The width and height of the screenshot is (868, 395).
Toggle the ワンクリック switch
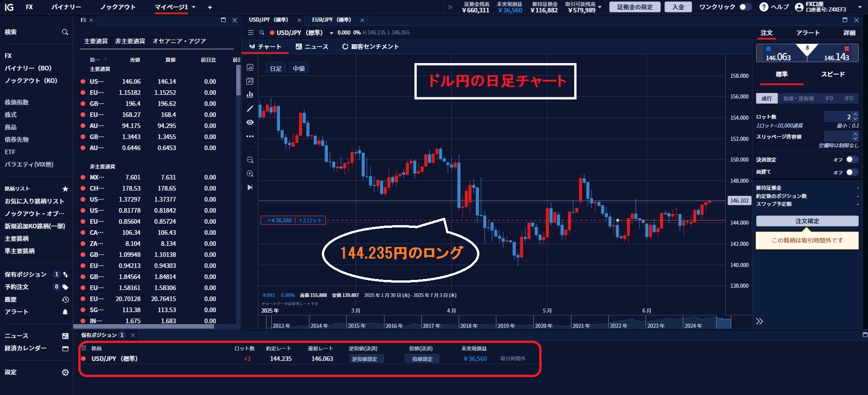tap(745, 7)
